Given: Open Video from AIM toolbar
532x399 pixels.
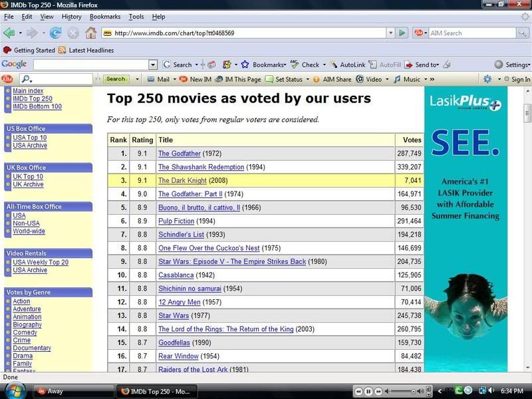Looking at the screenshot, I should click(x=369, y=79).
